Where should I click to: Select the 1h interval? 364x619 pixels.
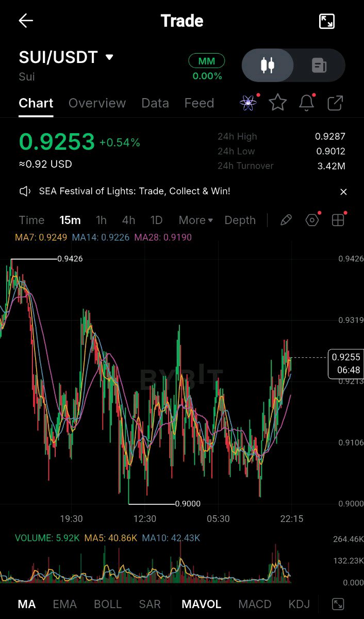pyautogui.click(x=102, y=220)
